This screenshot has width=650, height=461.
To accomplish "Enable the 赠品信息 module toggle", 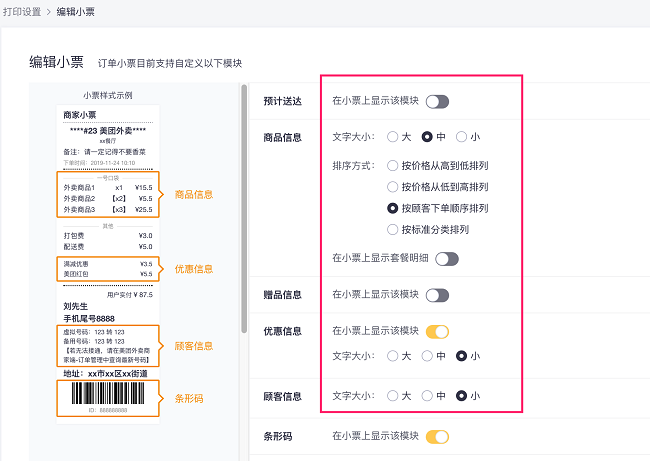I will pyautogui.click(x=437, y=295).
